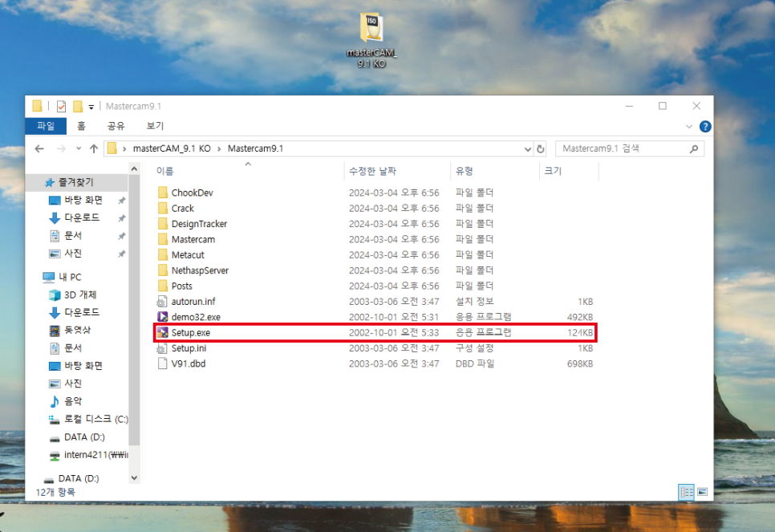Open pinned 사진 under 즐겨찾기
775x532 pixels.
pyautogui.click(x=73, y=253)
